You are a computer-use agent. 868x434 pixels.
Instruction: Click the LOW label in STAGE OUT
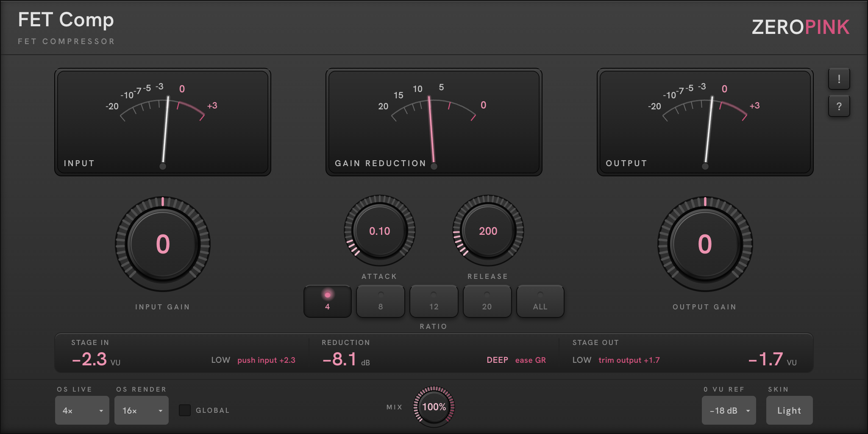[x=582, y=360]
